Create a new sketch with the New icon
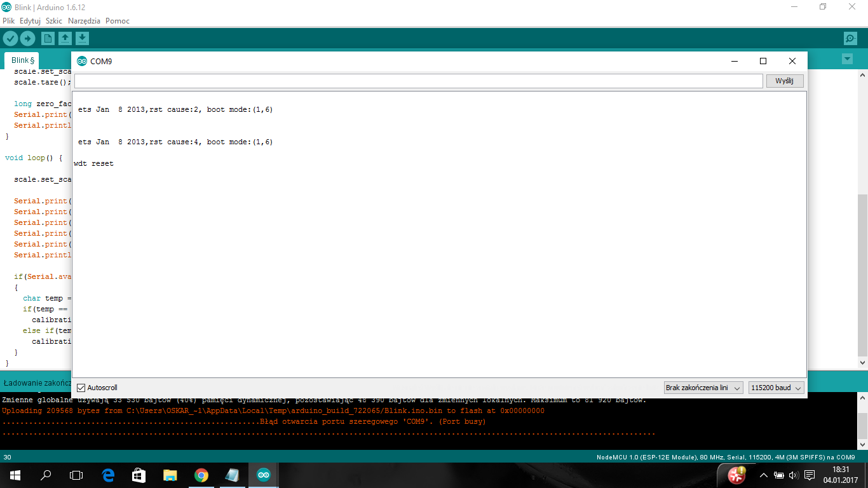 48,39
